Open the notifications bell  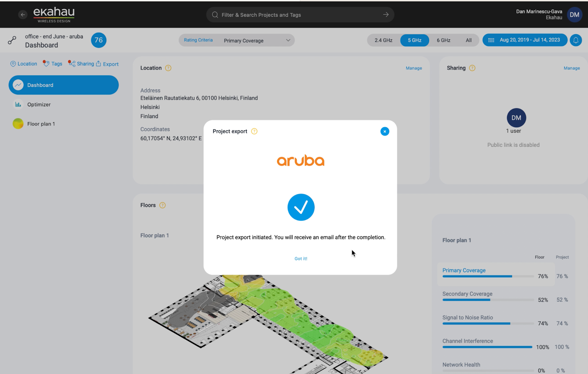point(576,40)
